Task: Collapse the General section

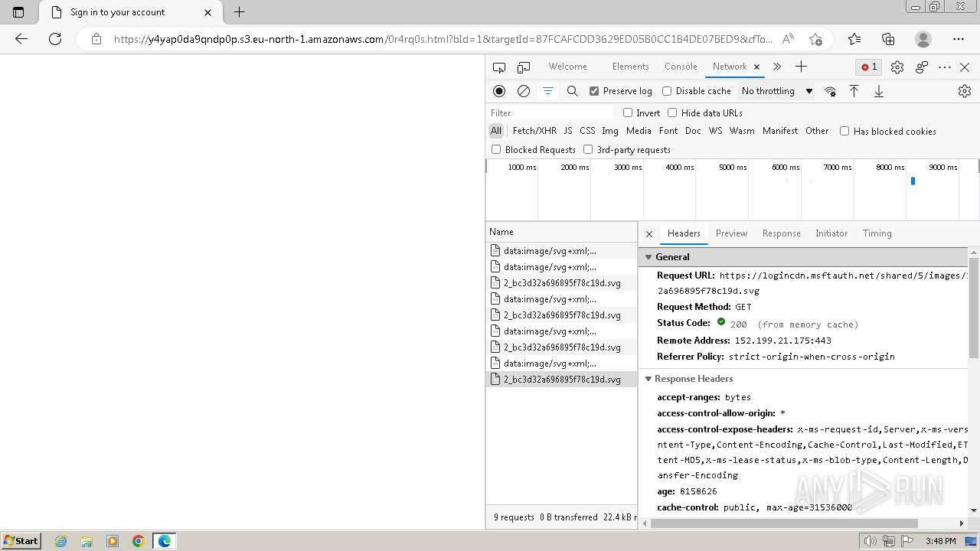Action: [648, 257]
